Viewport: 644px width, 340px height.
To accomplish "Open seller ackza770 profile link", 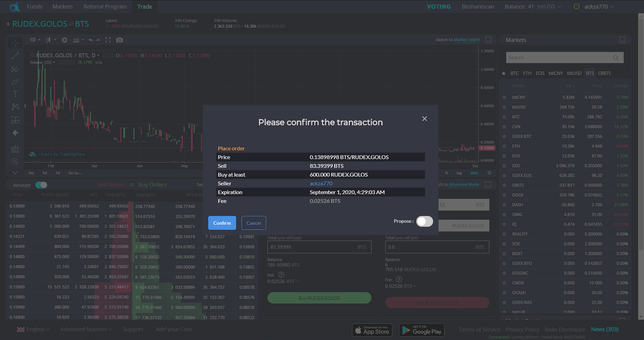I will click(x=321, y=183).
